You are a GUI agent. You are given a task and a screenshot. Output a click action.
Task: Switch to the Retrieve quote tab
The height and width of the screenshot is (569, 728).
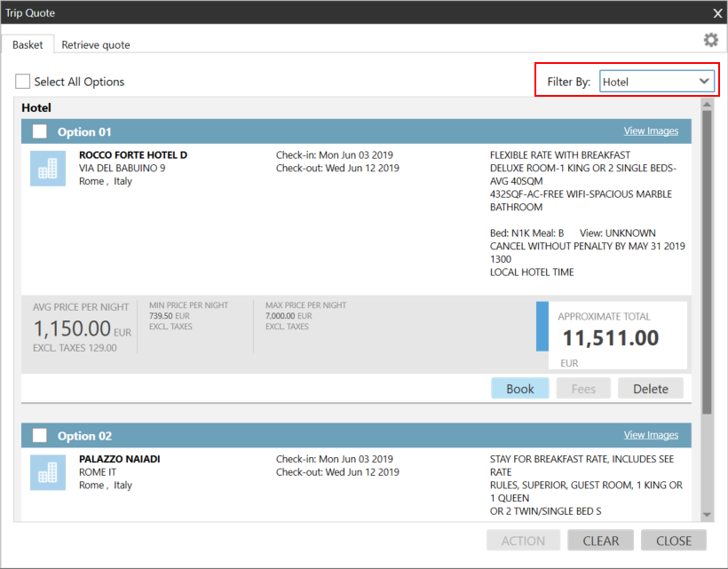pyautogui.click(x=96, y=44)
